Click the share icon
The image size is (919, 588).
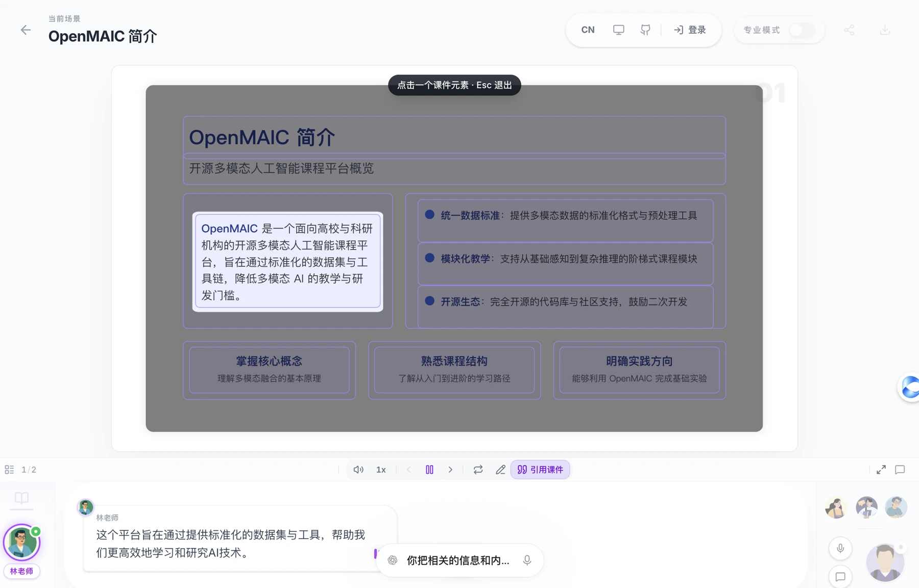[x=849, y=30]
